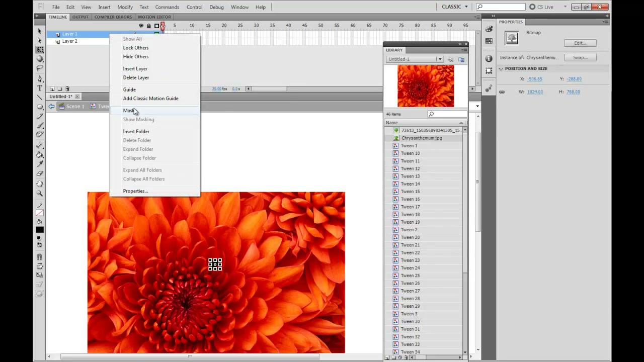Viewport: 644px width, 362px height.
Task: Select the Deco tool
Action: [x=40, y=134]
